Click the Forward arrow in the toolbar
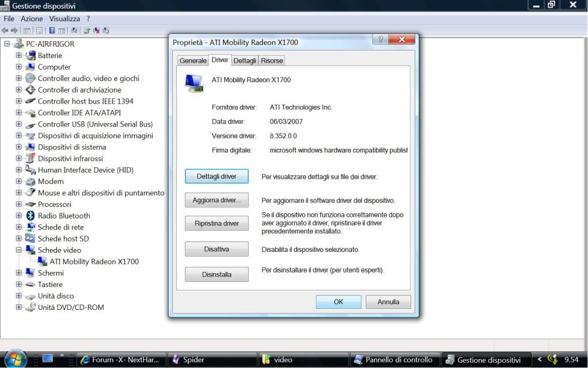The height and width of the screenshot is (368, 588). [x=14, y=30]
